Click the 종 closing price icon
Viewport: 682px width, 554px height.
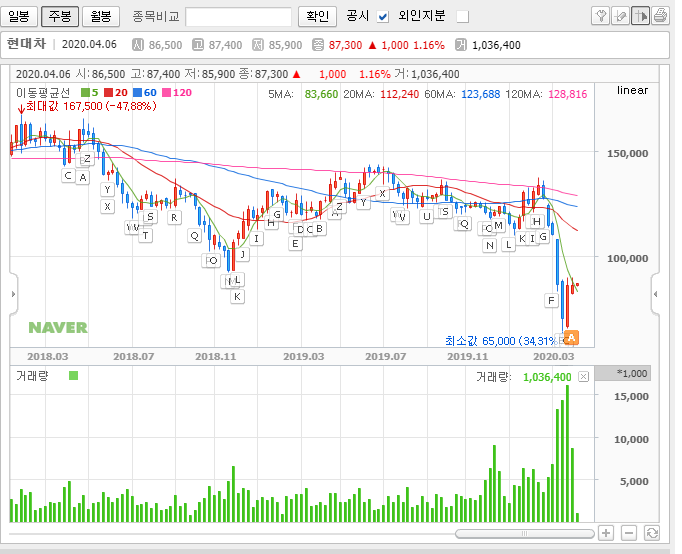(318, 45)
